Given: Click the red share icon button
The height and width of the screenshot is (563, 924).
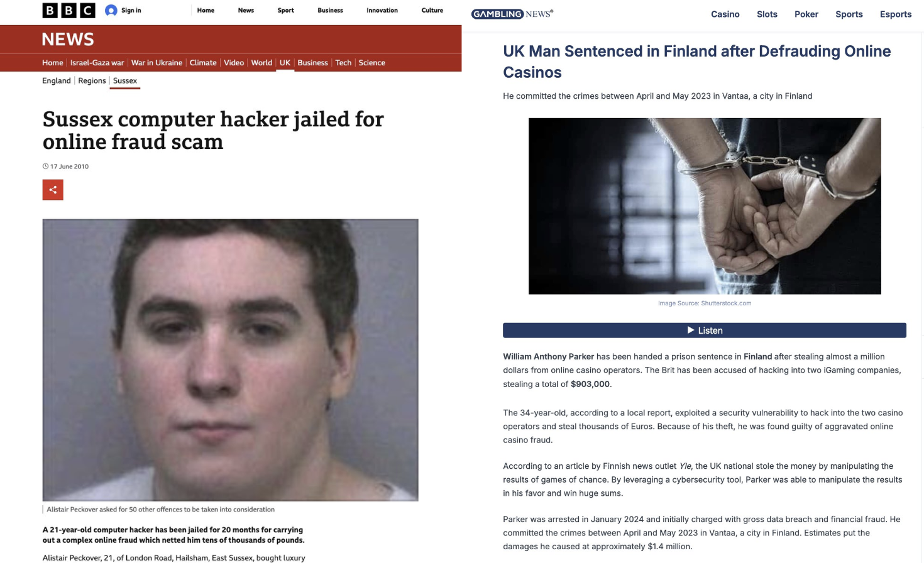Looking at the screenshot, I should coord(53,190).
